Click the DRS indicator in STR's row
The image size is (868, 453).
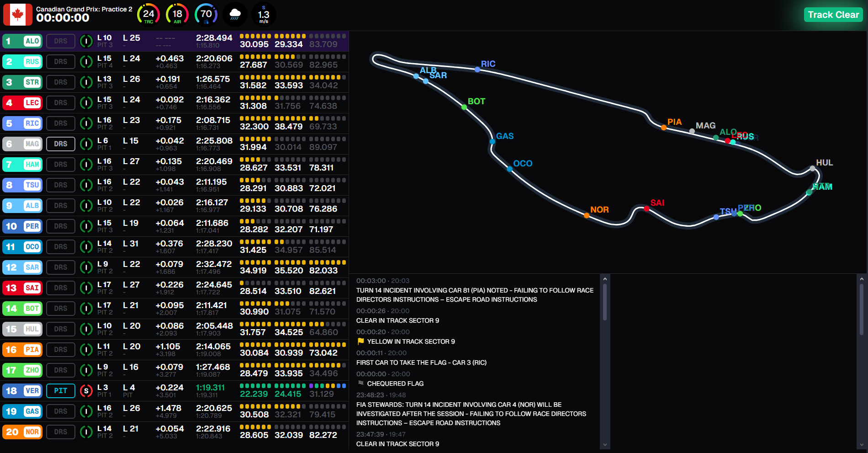(61, 82)
